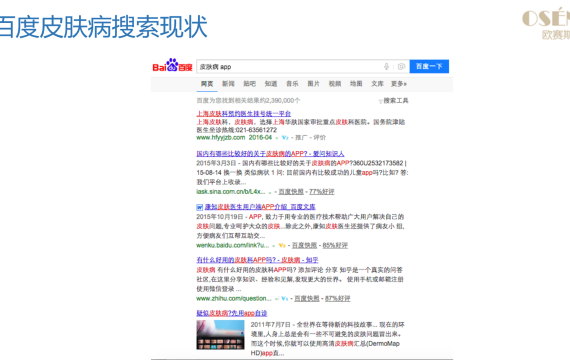570x360 pixels.
Task: Switch to the 新闻 tab
Action: (x=228, y=84)
